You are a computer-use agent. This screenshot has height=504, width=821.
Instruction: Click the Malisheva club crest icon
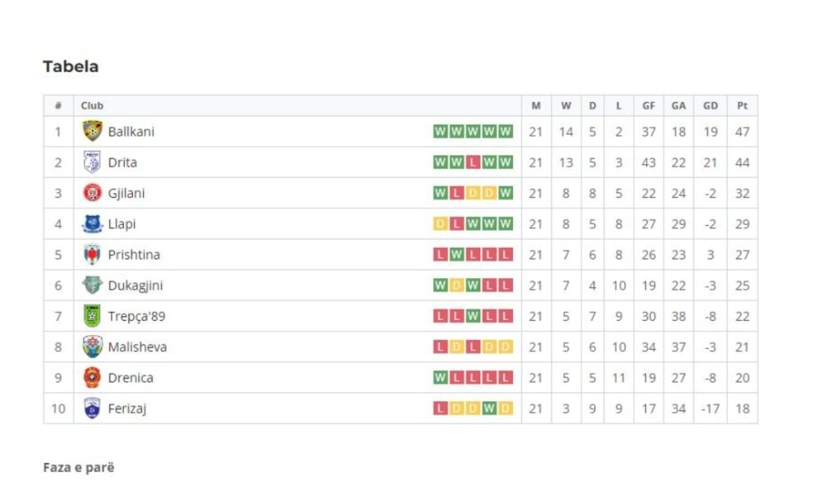click(x=92, y=347)
